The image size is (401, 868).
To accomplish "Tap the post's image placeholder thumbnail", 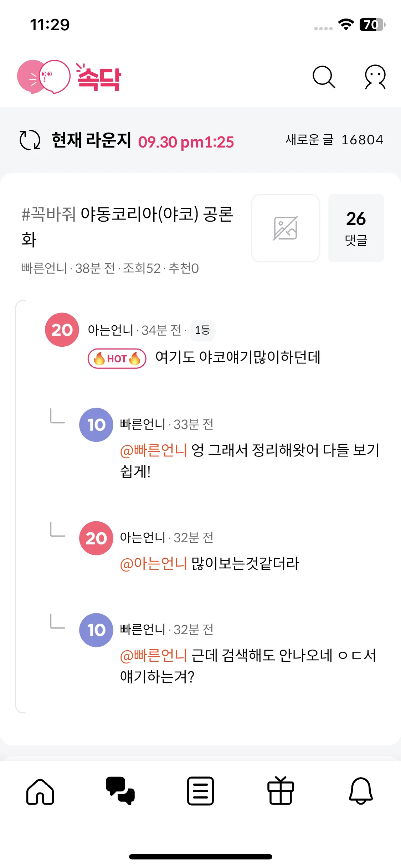I will [285, 228].
